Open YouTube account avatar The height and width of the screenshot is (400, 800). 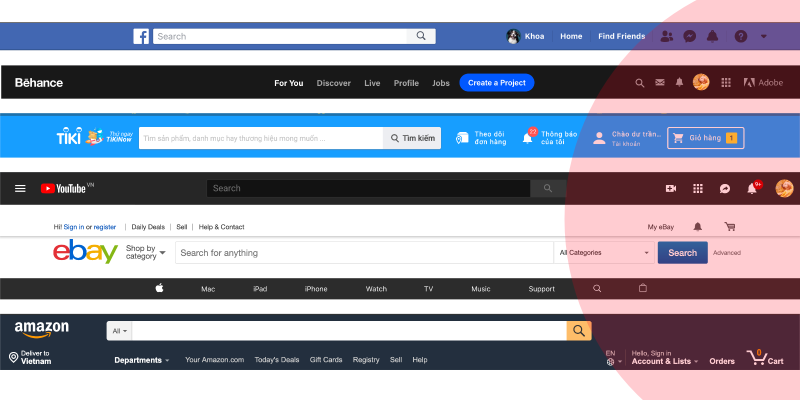point(784,188)
